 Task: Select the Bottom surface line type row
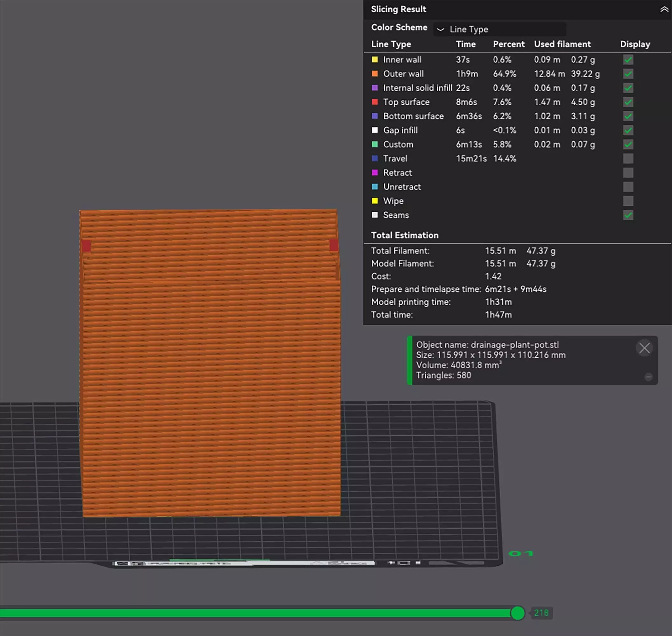413,116
